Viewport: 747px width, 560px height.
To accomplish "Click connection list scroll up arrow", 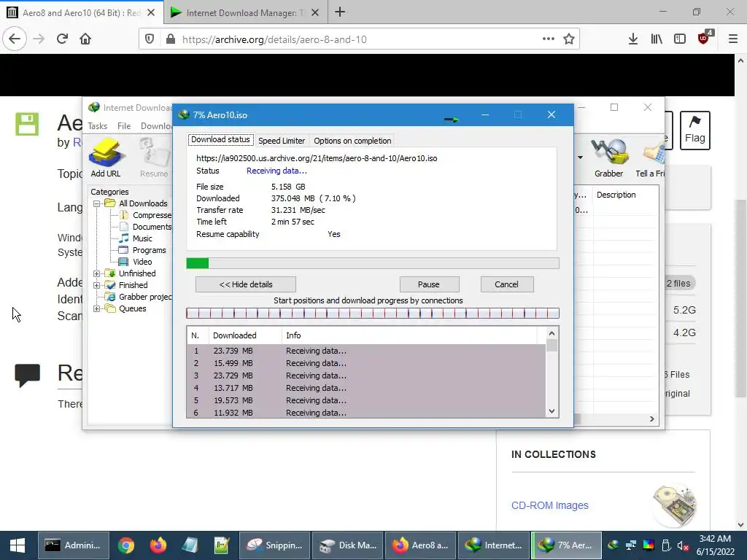I will coord(551,333).
